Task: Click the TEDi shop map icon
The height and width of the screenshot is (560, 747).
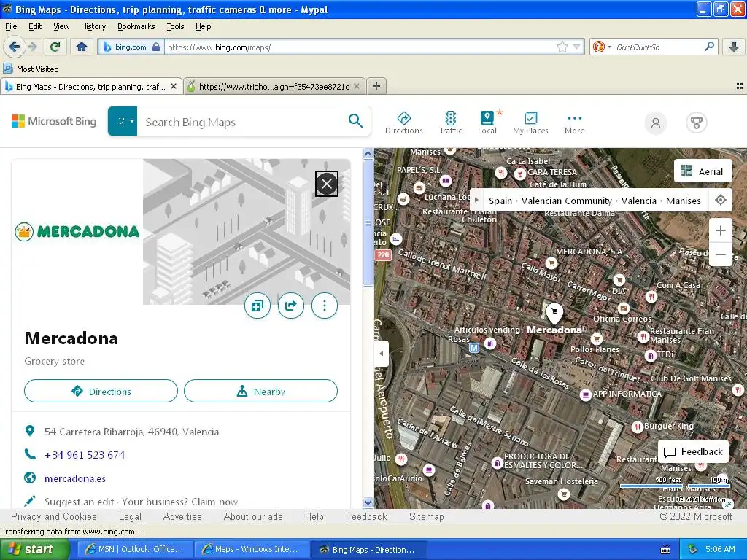Action: coord(650,355)
